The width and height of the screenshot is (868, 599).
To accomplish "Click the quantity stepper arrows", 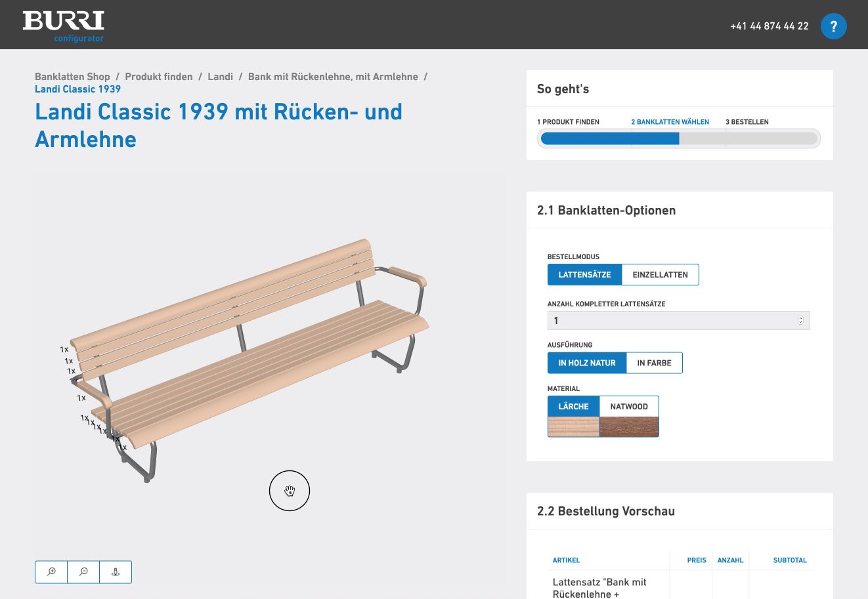I will [800, 320].
